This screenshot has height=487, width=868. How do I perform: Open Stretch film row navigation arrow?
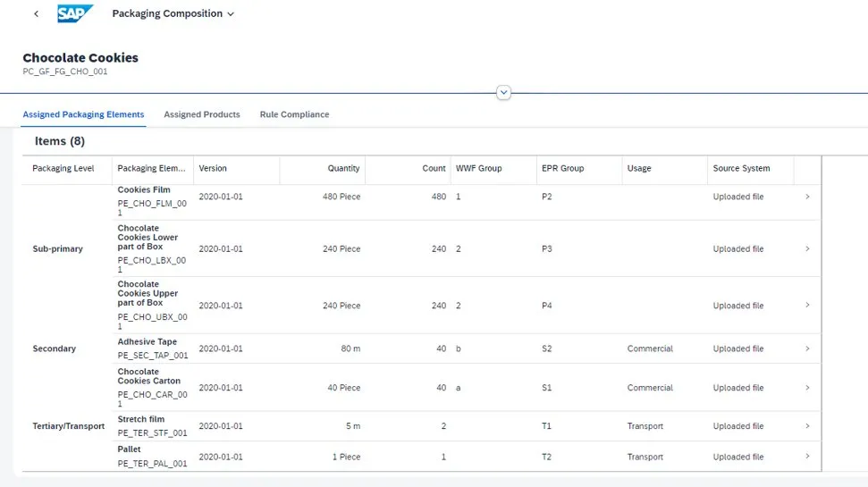(807, 425)
